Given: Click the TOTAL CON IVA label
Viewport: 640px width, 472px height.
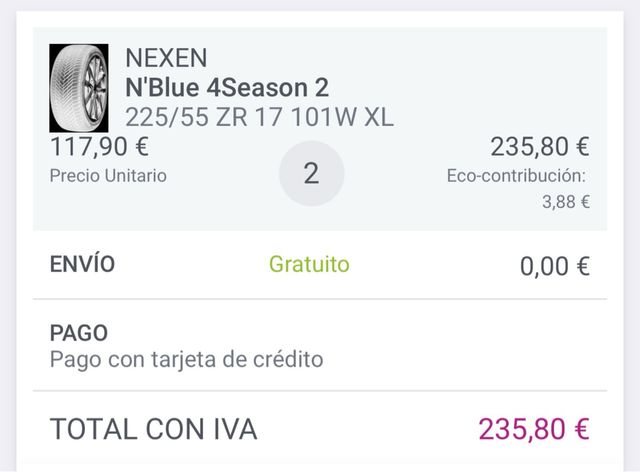Looking at the screenshot, I should click(x=153, y=429).
